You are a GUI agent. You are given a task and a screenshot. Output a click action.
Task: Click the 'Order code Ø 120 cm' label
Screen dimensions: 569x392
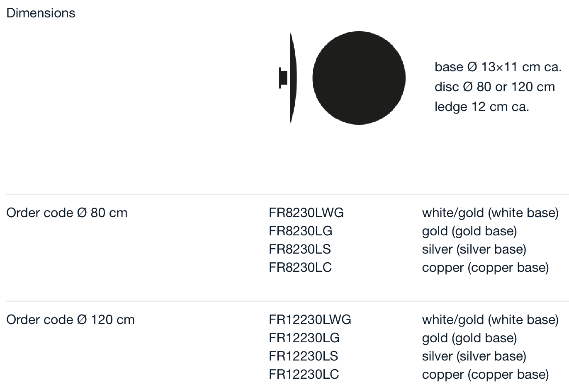click(71, 319)
